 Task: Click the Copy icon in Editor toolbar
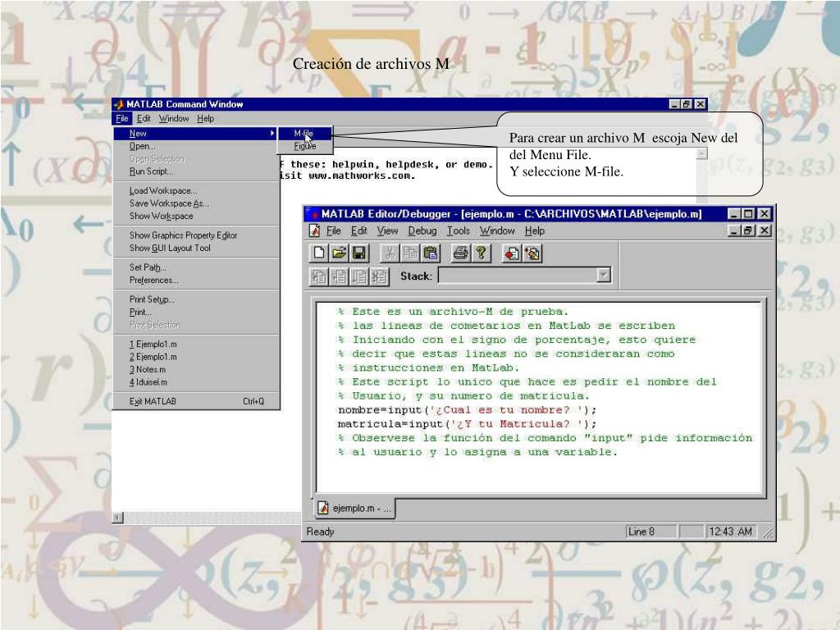(x=410, y=253)
